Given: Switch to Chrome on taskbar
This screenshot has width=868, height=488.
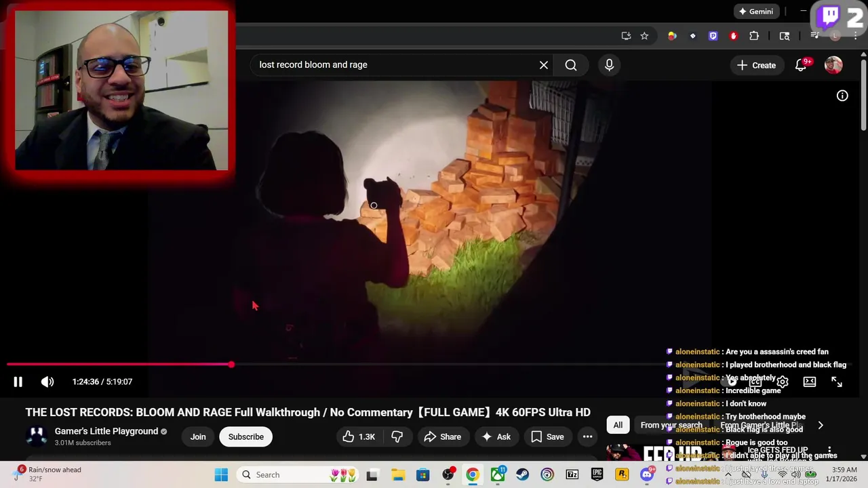Looking at the screenshot, I should coord(473,474).
